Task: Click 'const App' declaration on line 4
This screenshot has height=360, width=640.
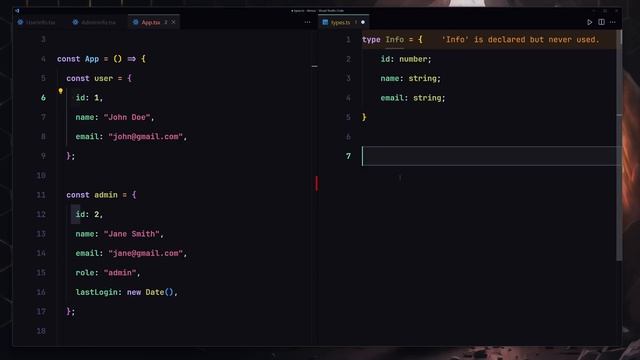Action: coord(78,59)
